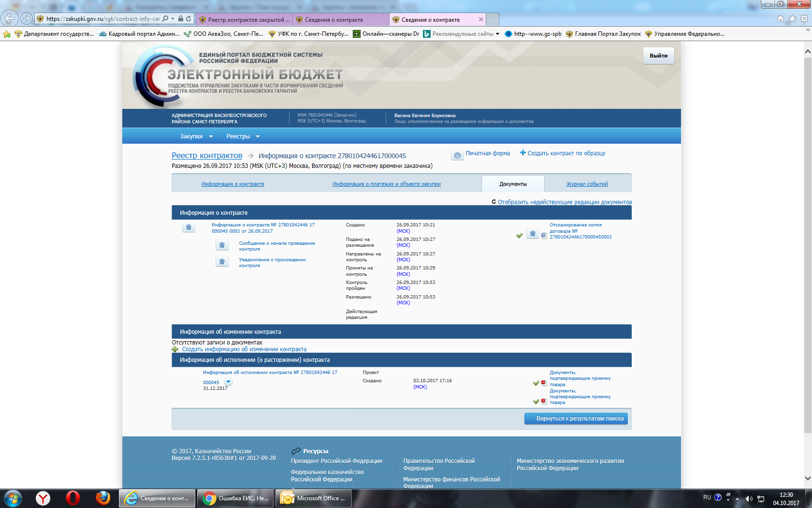Open Министерство экономического развития footer link
The height and width of the screenshot is (508, 812).
pos(570,464)
